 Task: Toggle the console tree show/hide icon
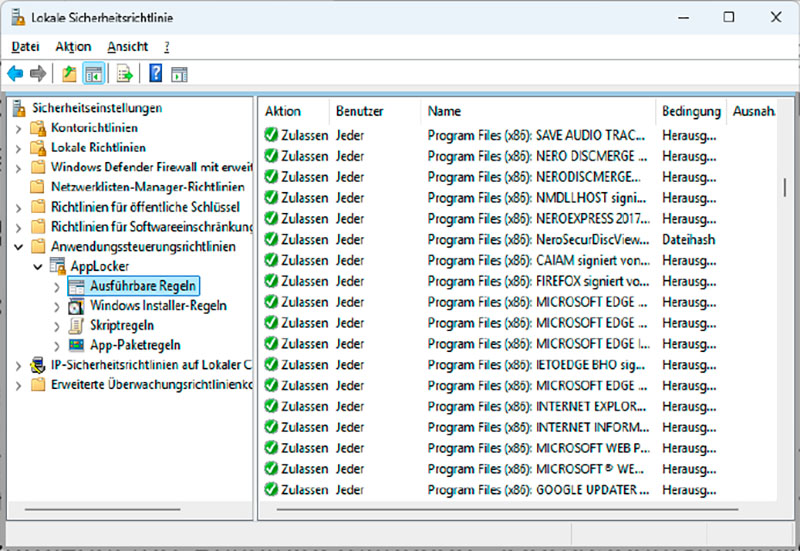click(94, 73)
